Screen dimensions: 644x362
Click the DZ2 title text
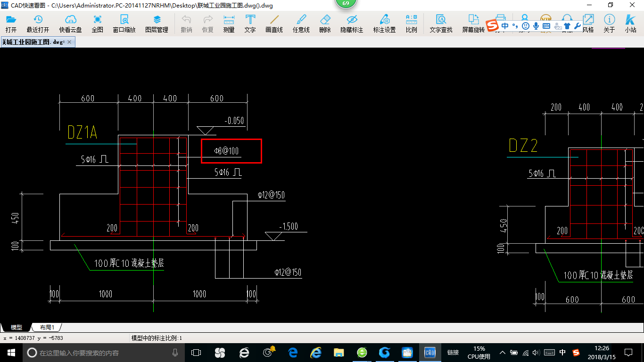point(523,146)
